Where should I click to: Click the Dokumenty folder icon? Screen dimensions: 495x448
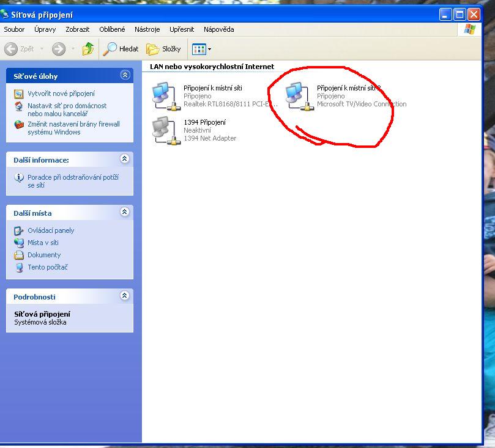[18, 255]
